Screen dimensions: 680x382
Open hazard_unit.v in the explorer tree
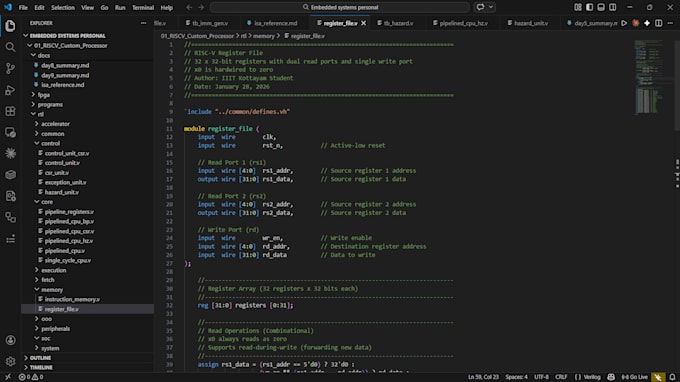(x=62, y=192)
